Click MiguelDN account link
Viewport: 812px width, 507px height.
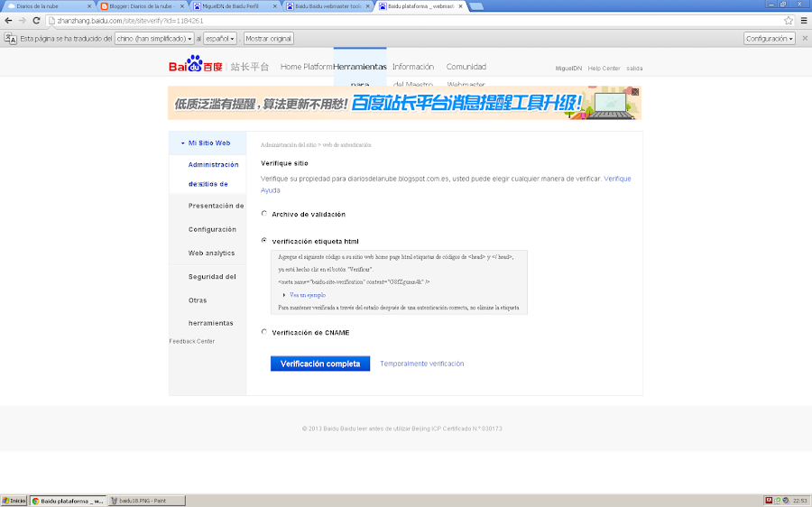(x=568, y=69)
